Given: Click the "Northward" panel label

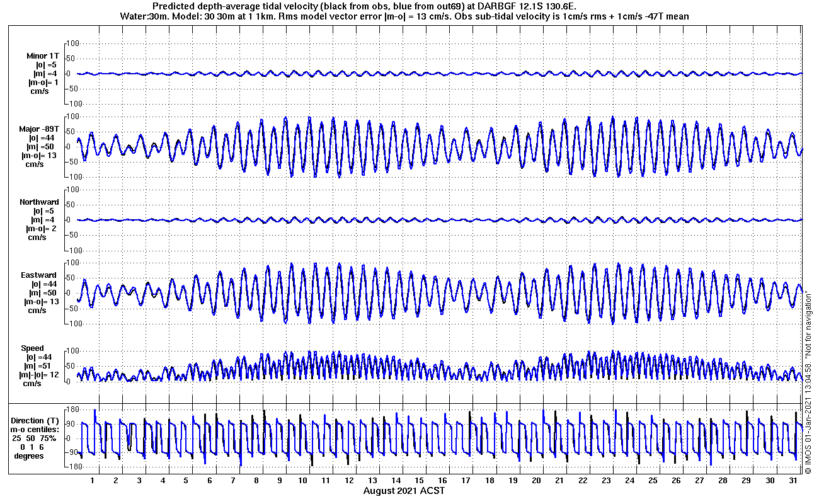Looking at the screenshot, I should 38,202.
